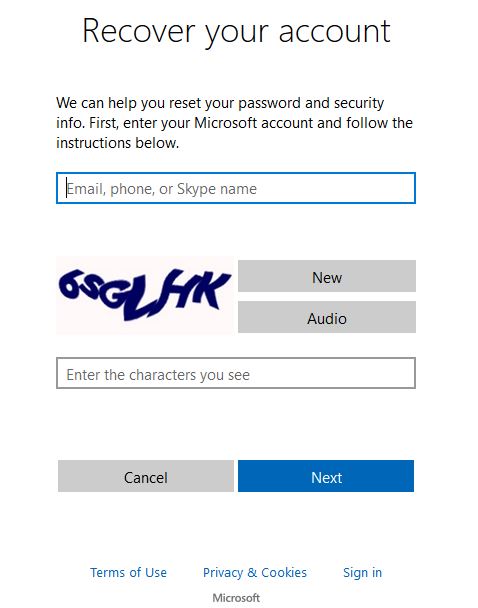Request a new captcha with the New button
Viewport: 478px width, 608px height.
tap(327, 276)
